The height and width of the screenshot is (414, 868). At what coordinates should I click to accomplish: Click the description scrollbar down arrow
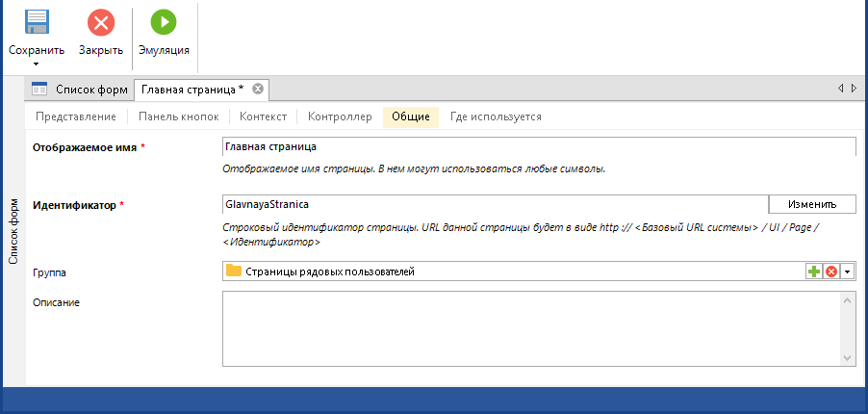pyautogui.click(x=848, y=357)
